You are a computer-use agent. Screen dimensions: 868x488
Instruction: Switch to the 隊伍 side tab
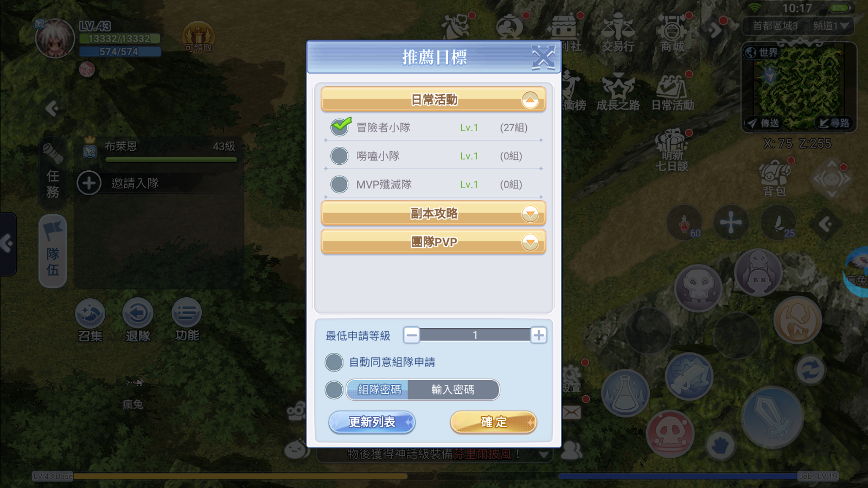coord(53,251)
